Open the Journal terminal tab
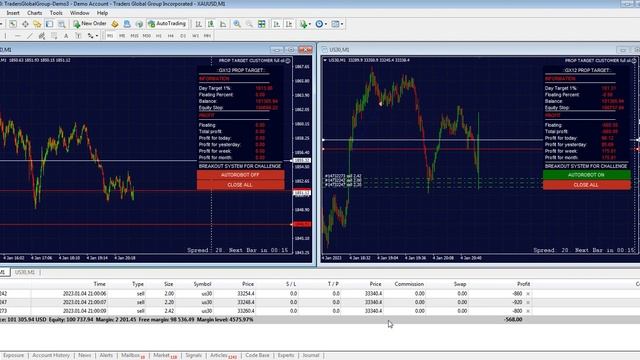The height and width of the screenshot is (360, 640). click(x=311, y=356)
